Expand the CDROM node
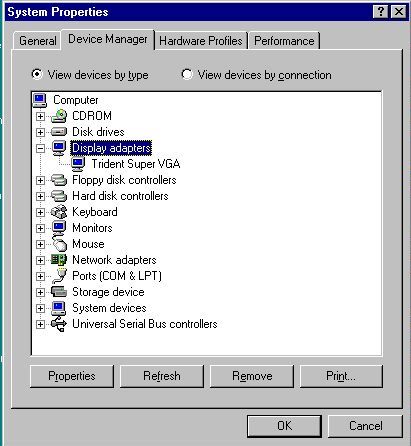 coord(40,116)
